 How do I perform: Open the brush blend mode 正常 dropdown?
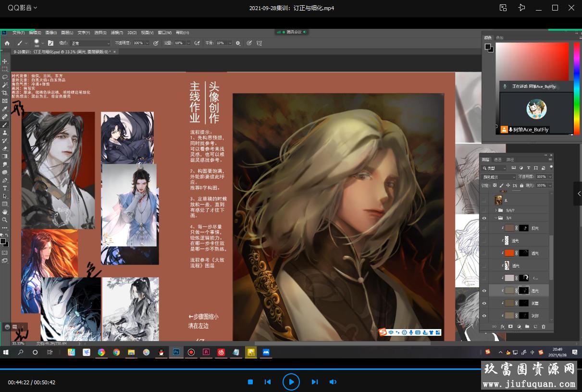90,43
